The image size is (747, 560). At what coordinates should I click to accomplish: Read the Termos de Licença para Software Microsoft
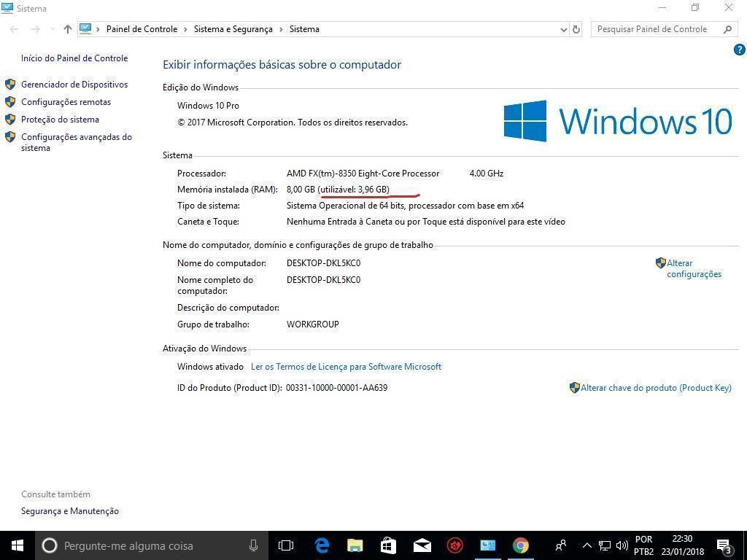click(x=347, y=367)
